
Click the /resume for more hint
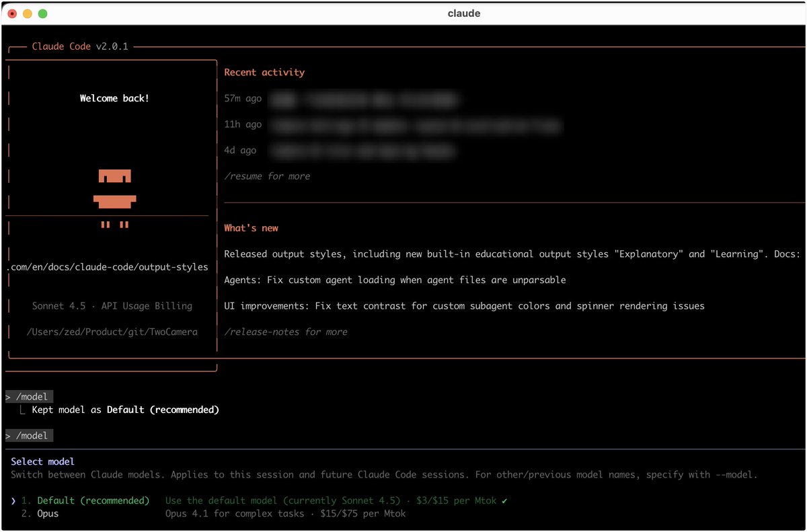point(267,176)
